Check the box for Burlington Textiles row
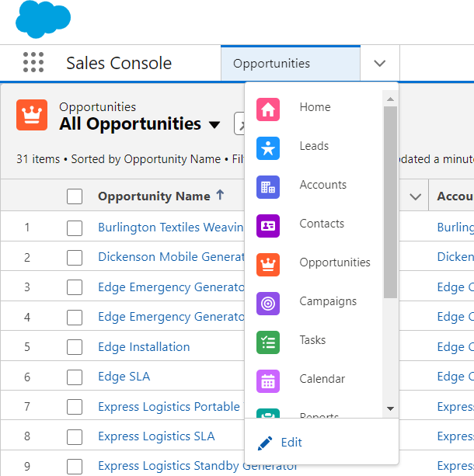This screenshot has height=476, width=474. [x=75, y=228]
